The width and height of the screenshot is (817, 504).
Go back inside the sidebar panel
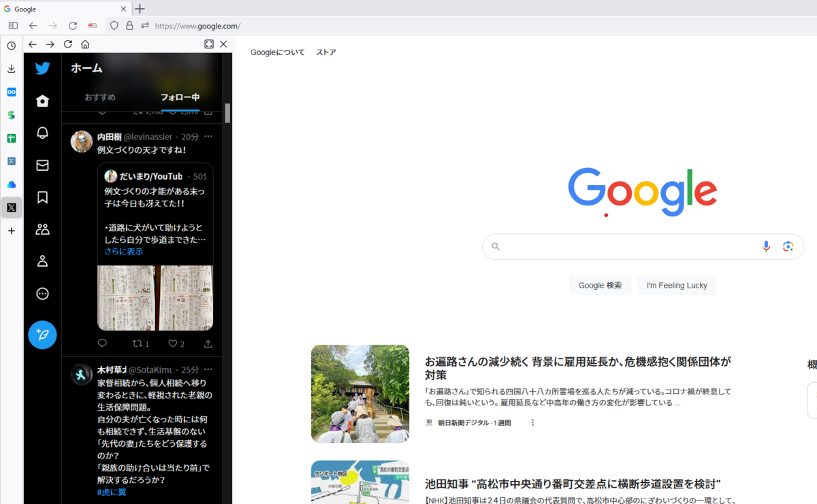[32, 44]
